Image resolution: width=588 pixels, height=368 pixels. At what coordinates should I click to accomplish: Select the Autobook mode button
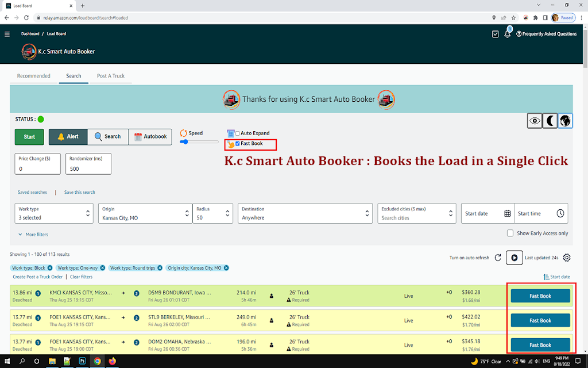click(x=150, y=137)
